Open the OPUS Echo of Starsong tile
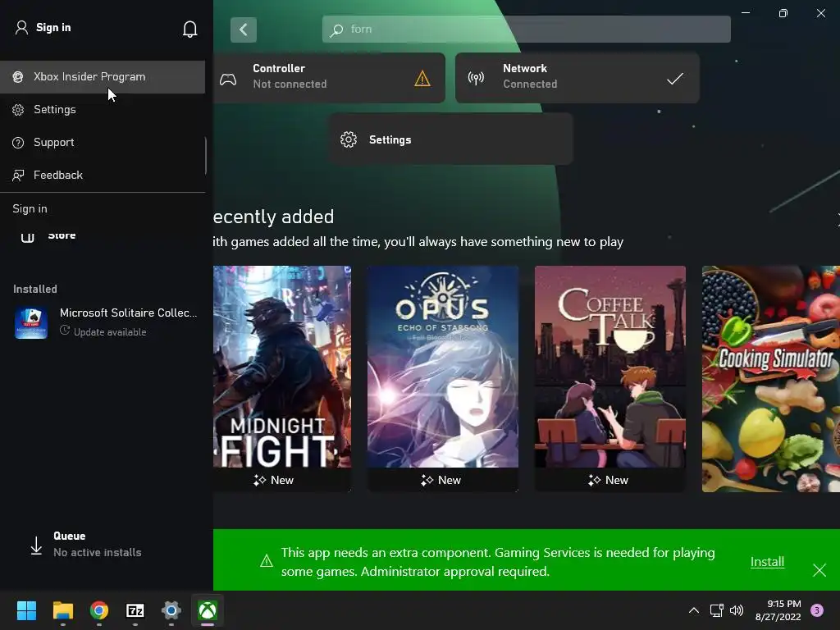This screenshot has width=840, height=630. tap(442, 379)
